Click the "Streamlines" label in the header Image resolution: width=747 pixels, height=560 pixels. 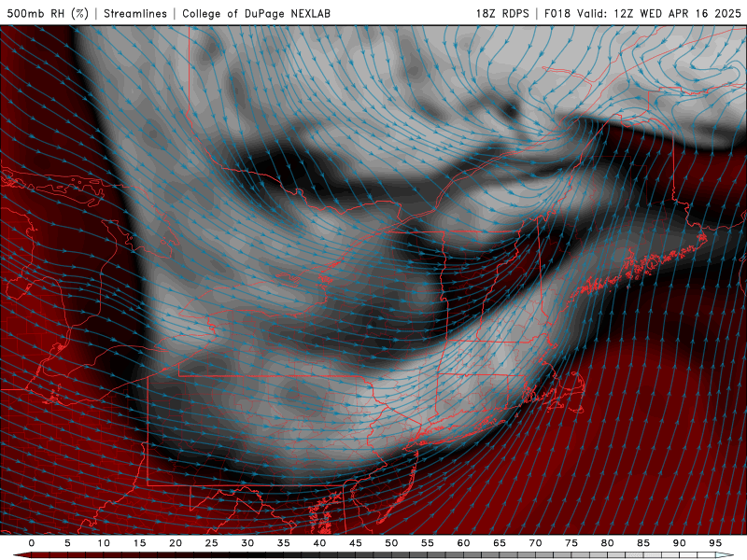pyautogui.click(x=135, y=13)
